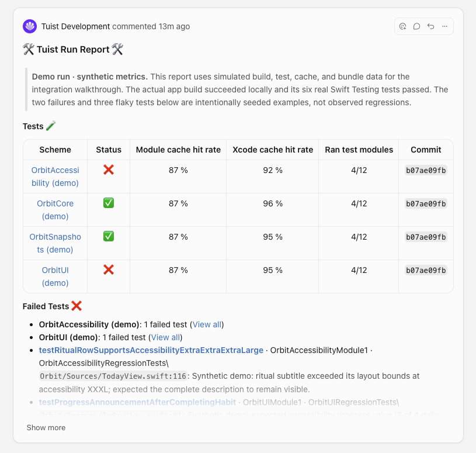Click the commented 13m ago timestamp
Viewport: 476px width, 453px height.
(x=151, y=26)
